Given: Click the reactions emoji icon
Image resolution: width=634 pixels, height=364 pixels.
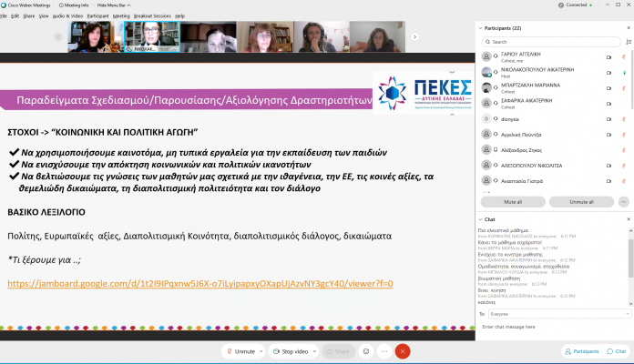Looking at the screenshot, I should tap(366, 351).
